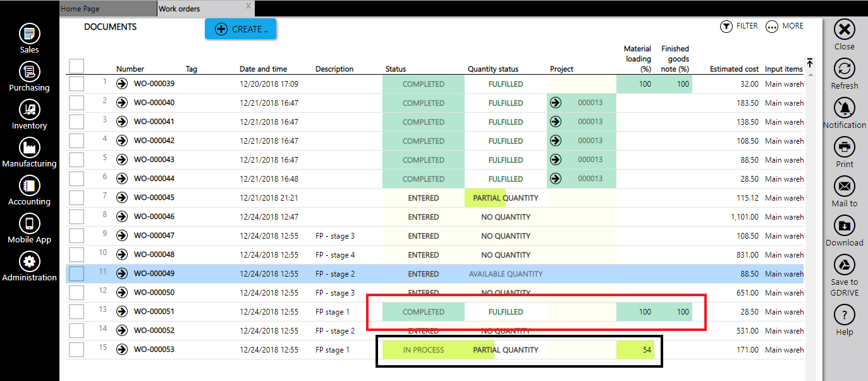
Task: Open the Accounting module icon
Action: (29, 185)
